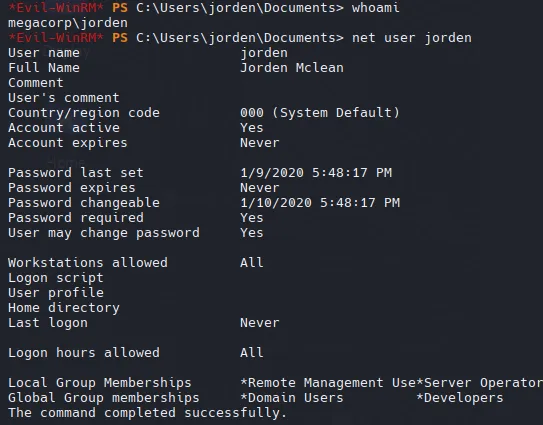Click the command completed successfully message

(x=148, y=413)
